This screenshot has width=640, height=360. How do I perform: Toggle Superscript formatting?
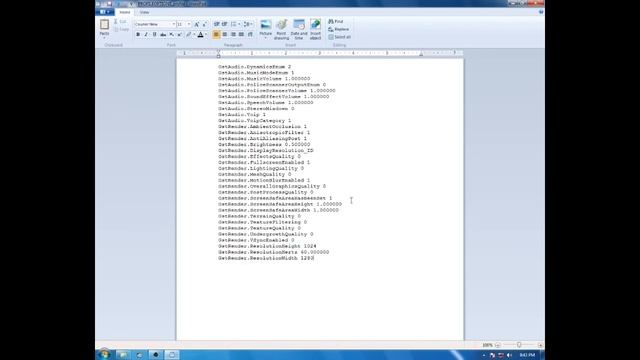click(x=180, y=35)
